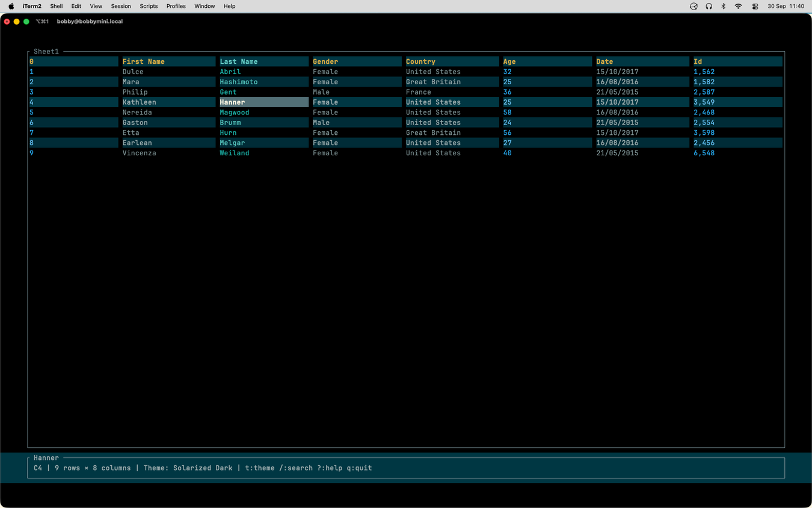
Task: Open the Profiles menu
Action: coord(176,6)
